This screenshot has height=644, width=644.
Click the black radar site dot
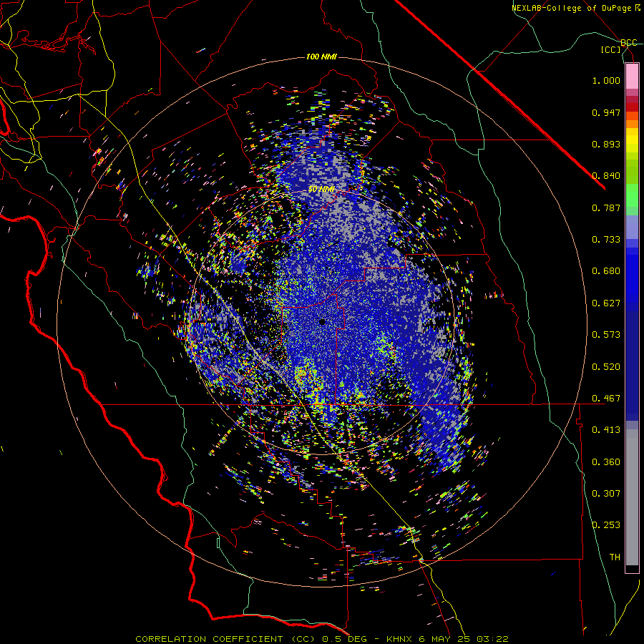coord(323,322)
